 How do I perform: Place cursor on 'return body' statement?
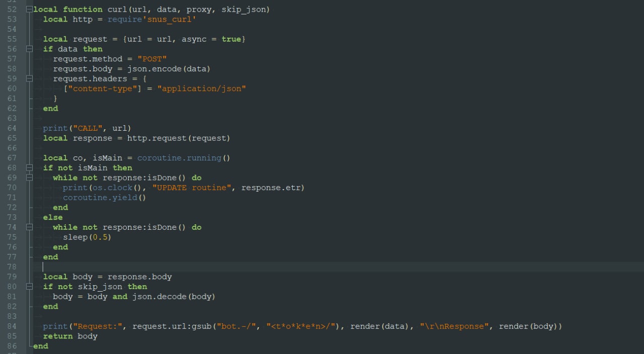pyautogui.click(x=70, y=336)
